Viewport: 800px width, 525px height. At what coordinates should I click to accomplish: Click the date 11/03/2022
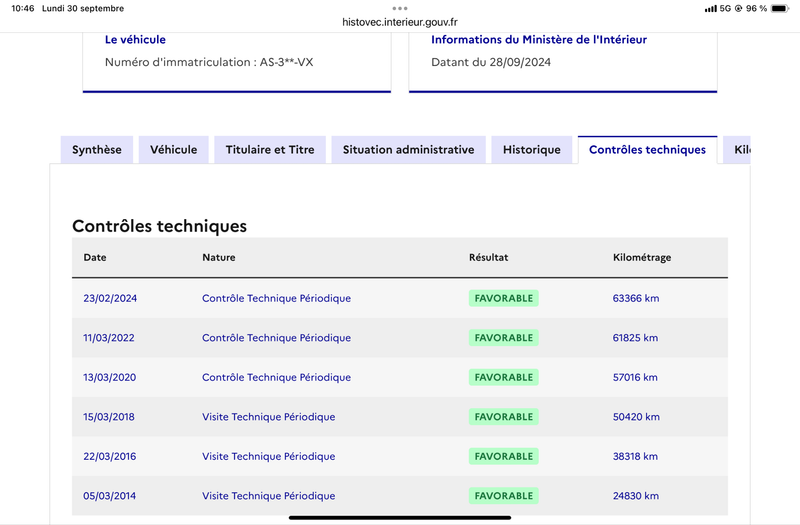click(109, 338)
